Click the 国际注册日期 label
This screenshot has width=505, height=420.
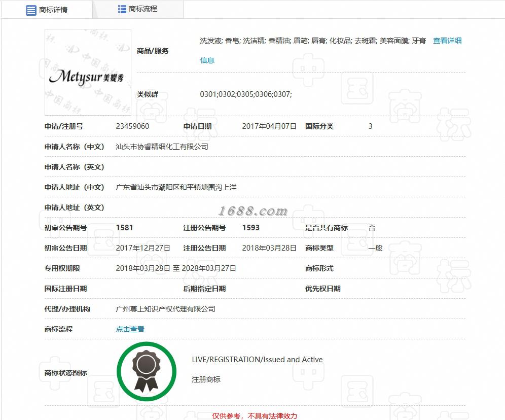66,289
